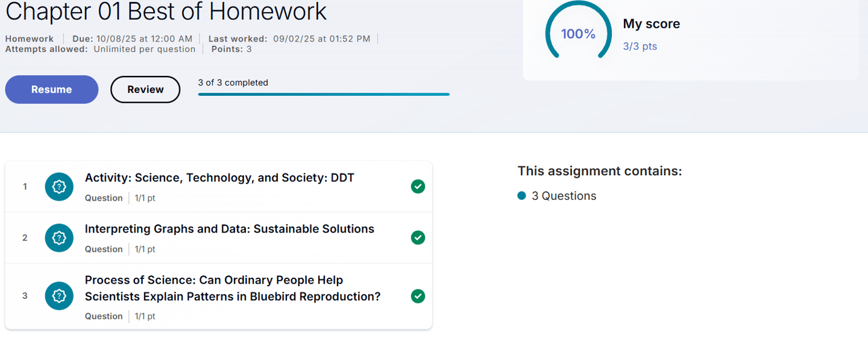
Task: Click the 100% score circle indicator
Action: pyautogui.click(x=578, y=34)
